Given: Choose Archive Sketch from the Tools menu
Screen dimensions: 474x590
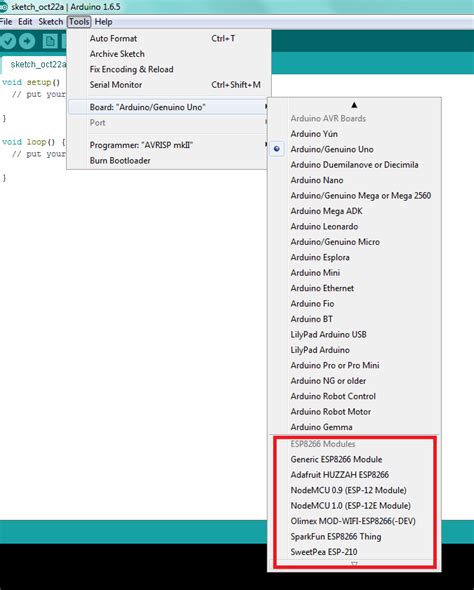Looking at the screenshot, I should [x=169, y=54].
